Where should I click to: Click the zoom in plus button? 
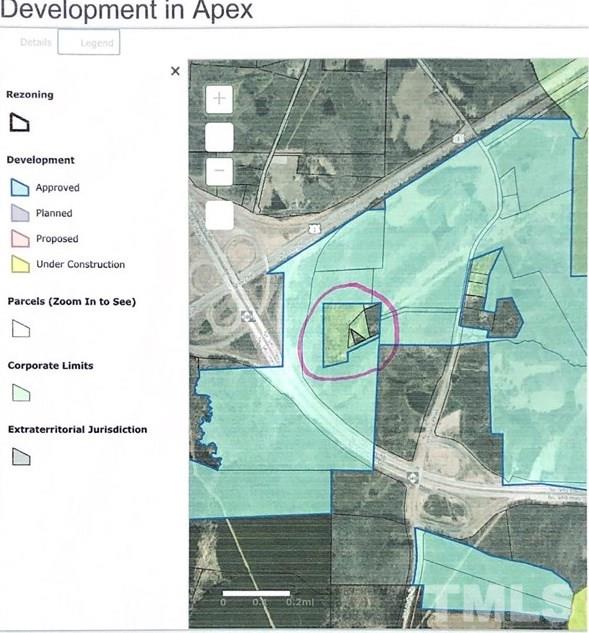pos(219,99)
